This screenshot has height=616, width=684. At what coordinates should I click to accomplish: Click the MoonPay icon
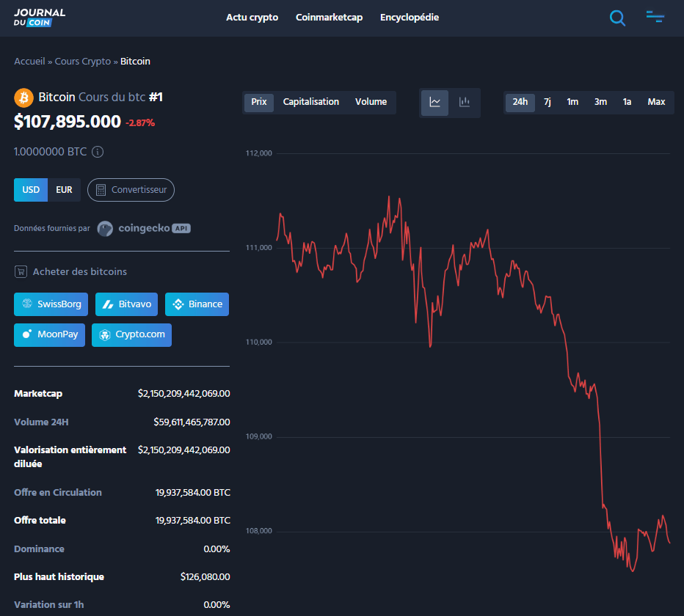point(26,334)
